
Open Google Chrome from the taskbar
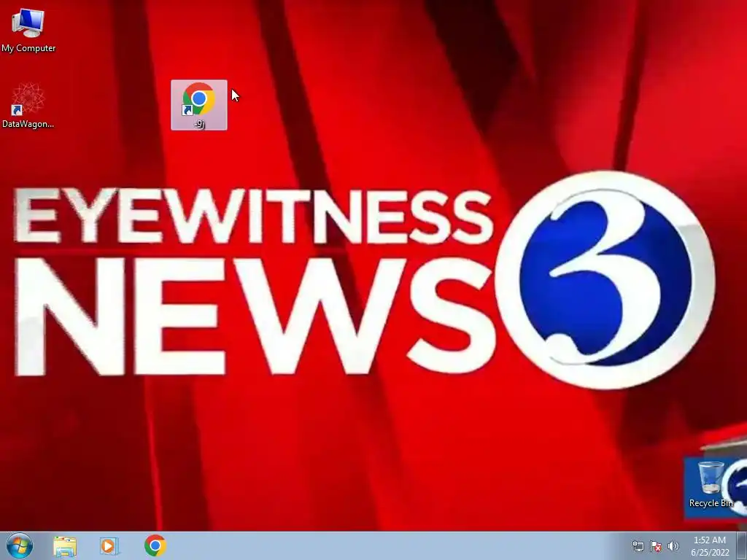(155, 545)
